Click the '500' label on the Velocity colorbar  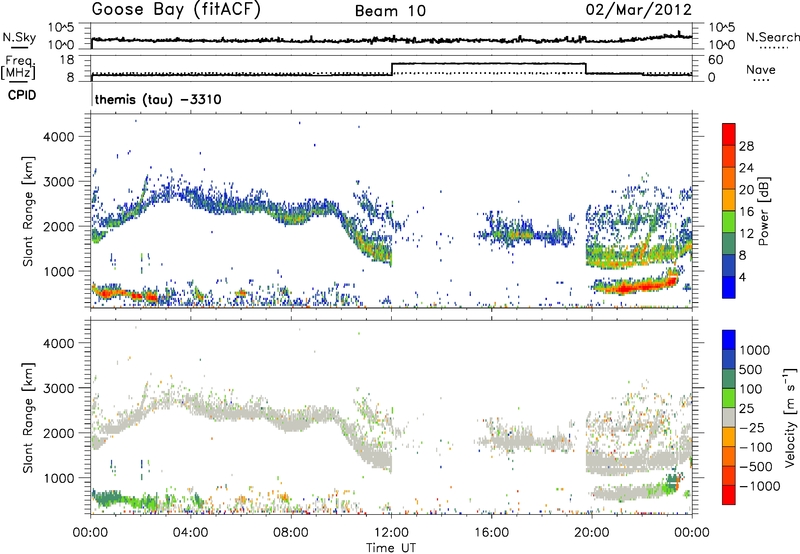point(751,369)
